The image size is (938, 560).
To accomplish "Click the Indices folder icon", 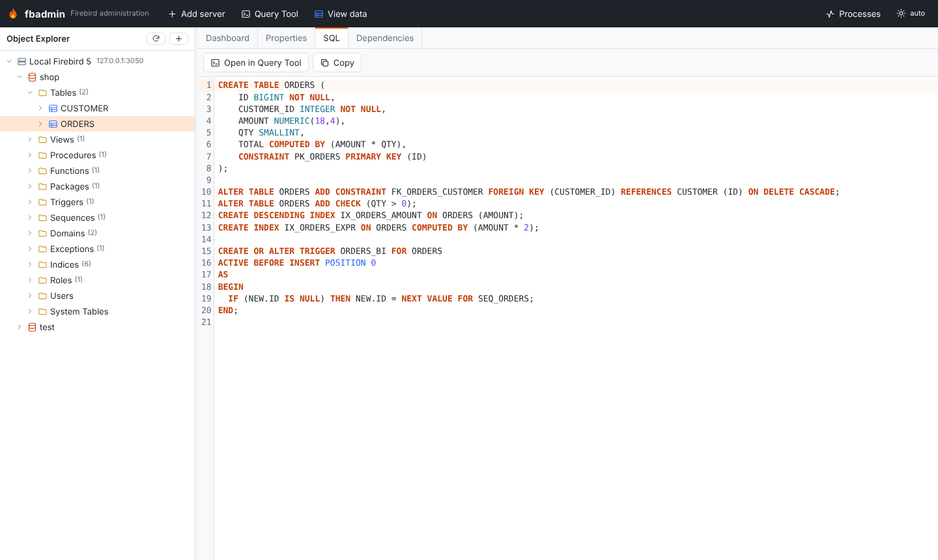I will pos(42,264).
